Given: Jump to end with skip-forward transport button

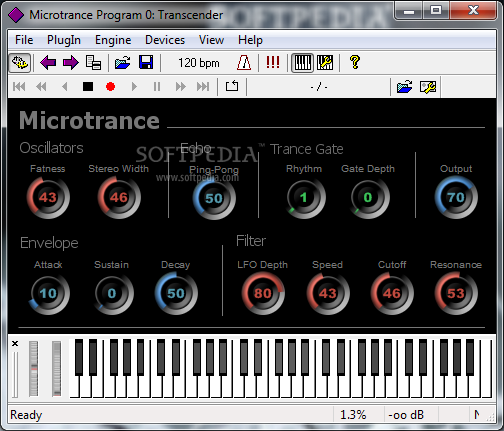Looking at the screenshot, I should (x=203, y=87).
